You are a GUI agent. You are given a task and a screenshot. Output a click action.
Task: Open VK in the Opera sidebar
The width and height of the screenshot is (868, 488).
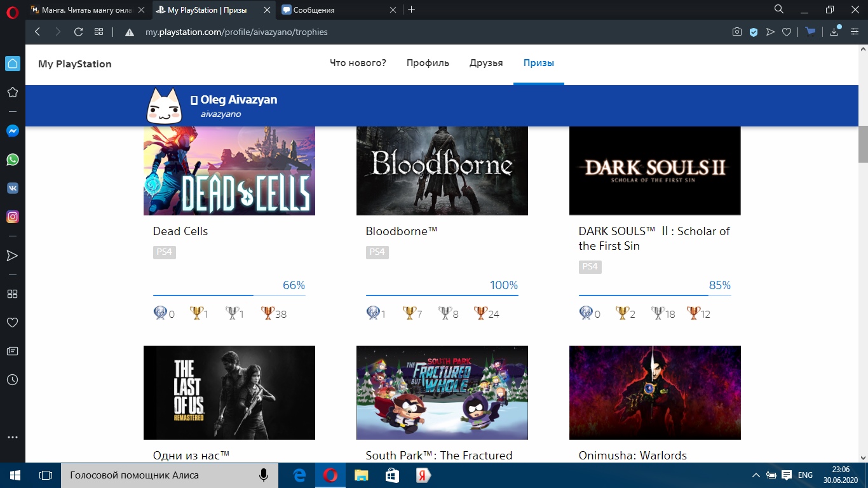click(x=12, y=188)
